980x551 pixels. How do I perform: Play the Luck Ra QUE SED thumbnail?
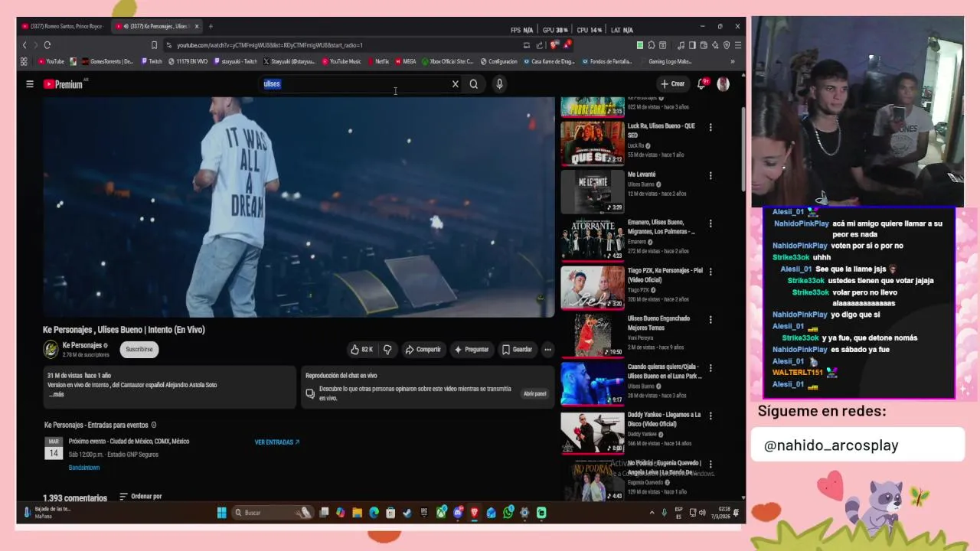593,143
